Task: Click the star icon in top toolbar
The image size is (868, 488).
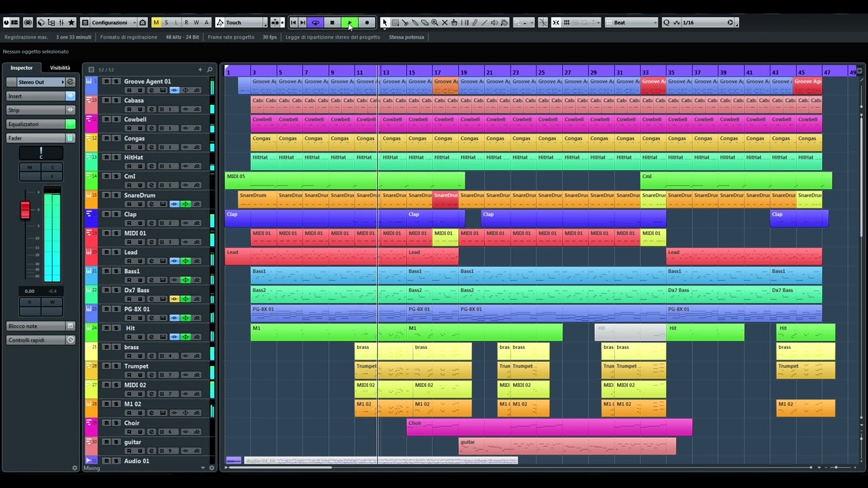Action: (71, 22)
